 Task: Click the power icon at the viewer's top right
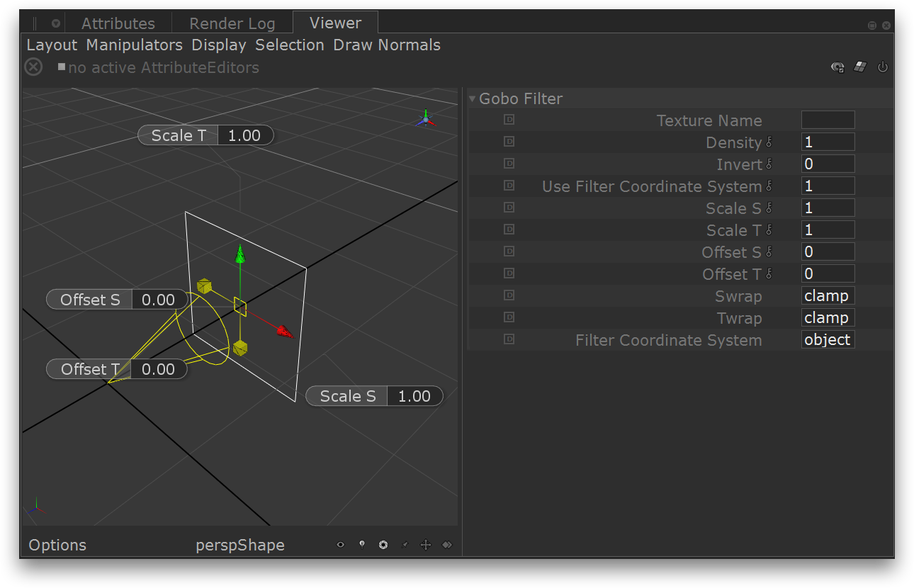tap(882, 67)
